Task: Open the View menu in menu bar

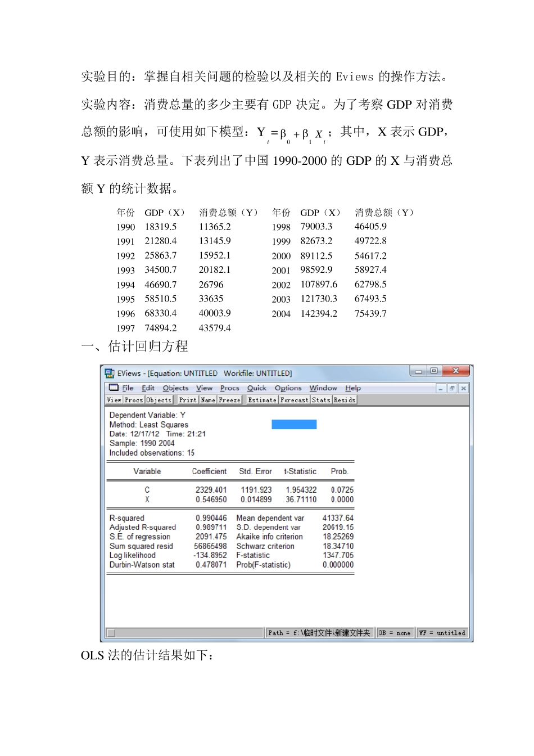Action: click(204, 388)
